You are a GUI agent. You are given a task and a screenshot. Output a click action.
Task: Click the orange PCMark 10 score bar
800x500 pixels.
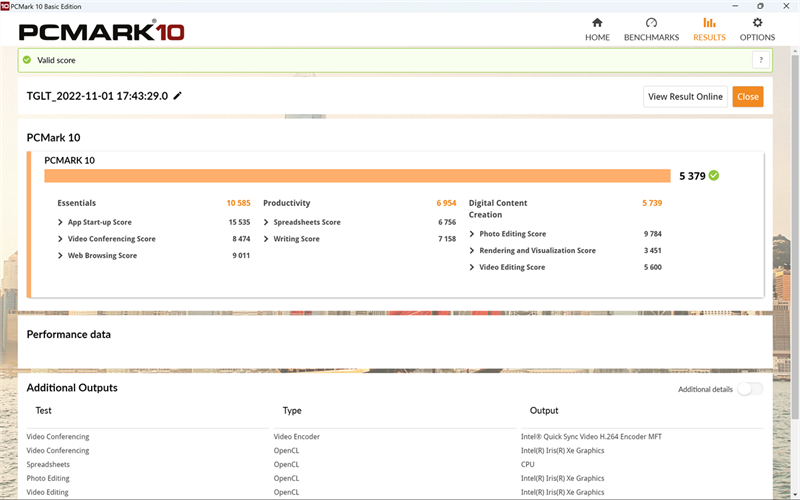(357, 176)
